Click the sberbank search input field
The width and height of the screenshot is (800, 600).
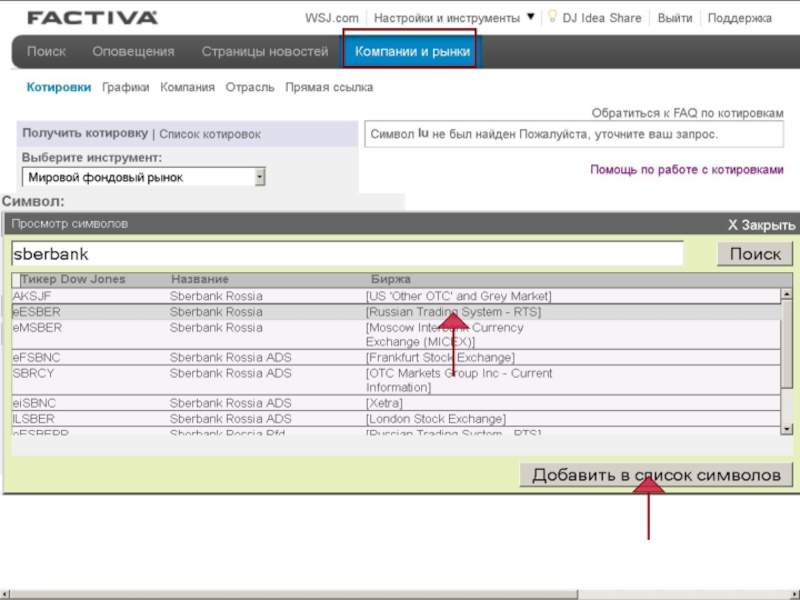[x=347, y=254]
